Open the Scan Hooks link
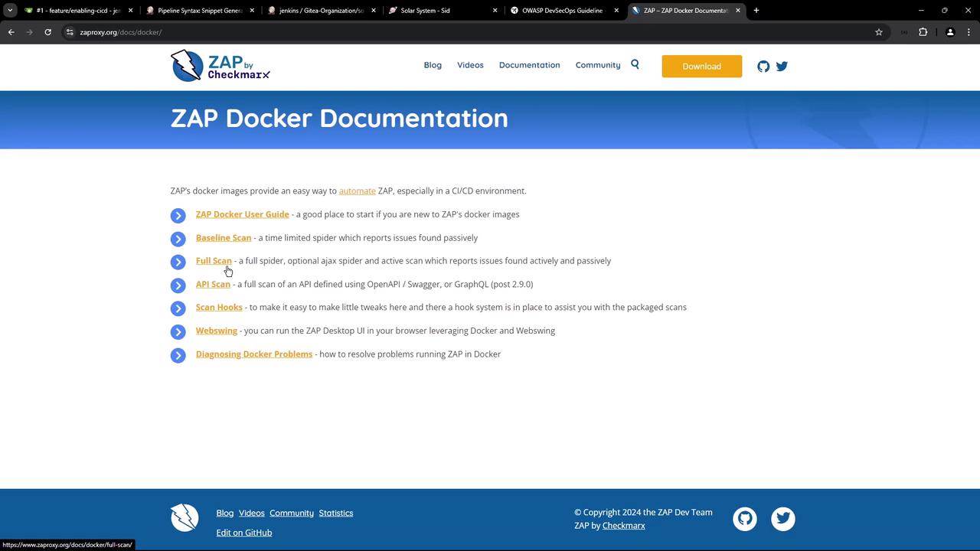 219,307
